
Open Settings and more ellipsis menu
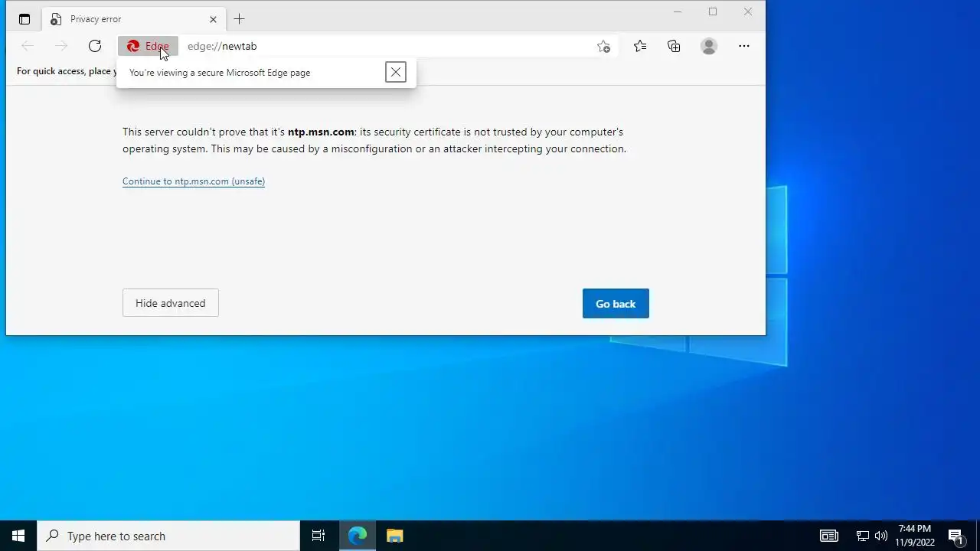(x=743, y=46)
